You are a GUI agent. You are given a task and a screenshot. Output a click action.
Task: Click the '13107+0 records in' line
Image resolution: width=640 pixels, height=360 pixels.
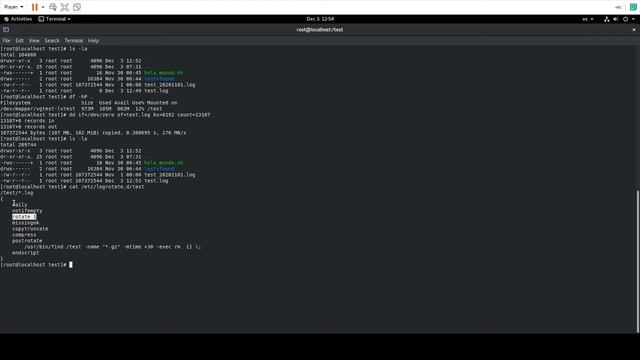(x=27, y=121)
